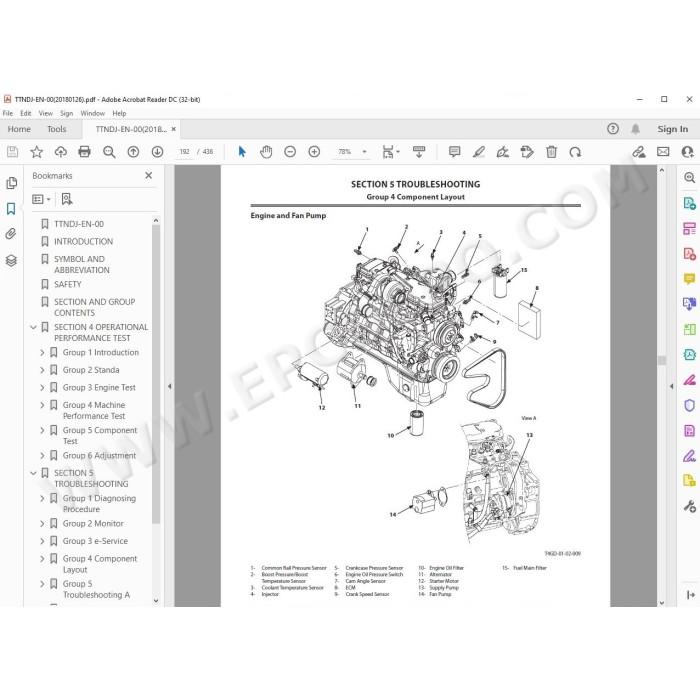Viewport: 700px width, 700px height.
Task: Switch to the Tools tab
Action: (57, 129)
